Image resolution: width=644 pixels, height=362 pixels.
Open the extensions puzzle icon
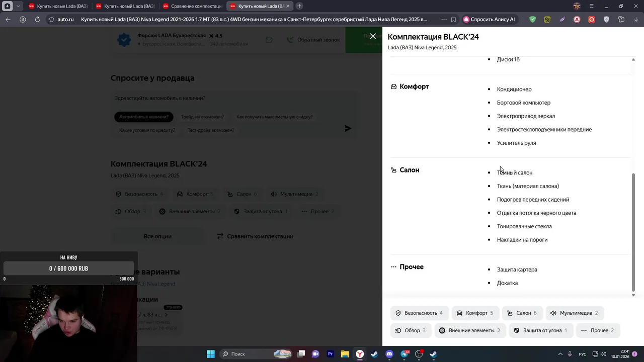point(621,20)
